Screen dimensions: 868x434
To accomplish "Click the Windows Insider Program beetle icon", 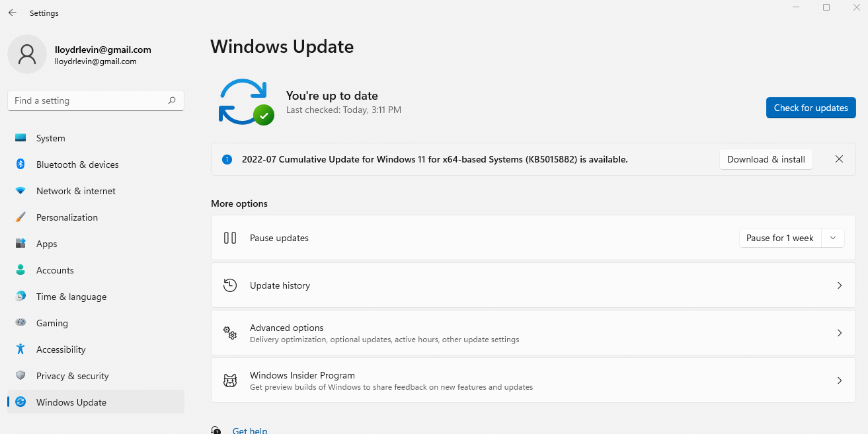I will 229,380.
